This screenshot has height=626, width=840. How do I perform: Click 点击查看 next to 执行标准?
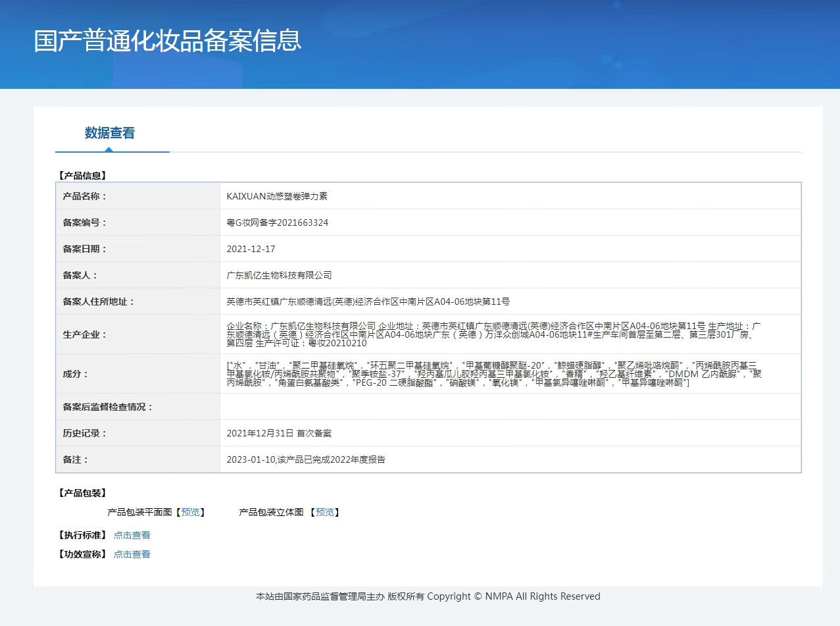pyautogui.click(x=132, y=535)
